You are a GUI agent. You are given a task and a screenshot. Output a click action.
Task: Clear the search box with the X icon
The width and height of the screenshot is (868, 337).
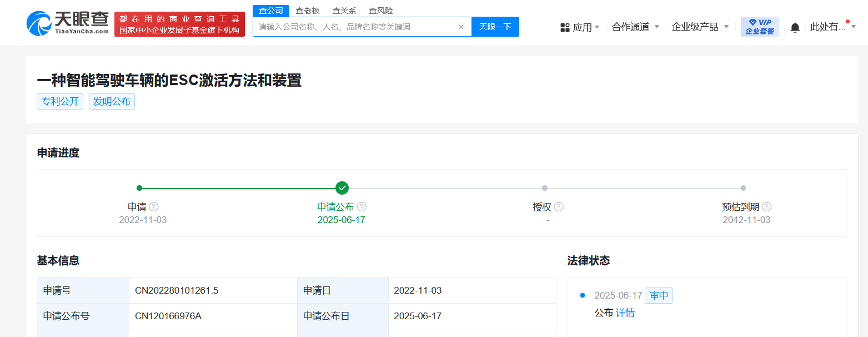click(461, 27)
